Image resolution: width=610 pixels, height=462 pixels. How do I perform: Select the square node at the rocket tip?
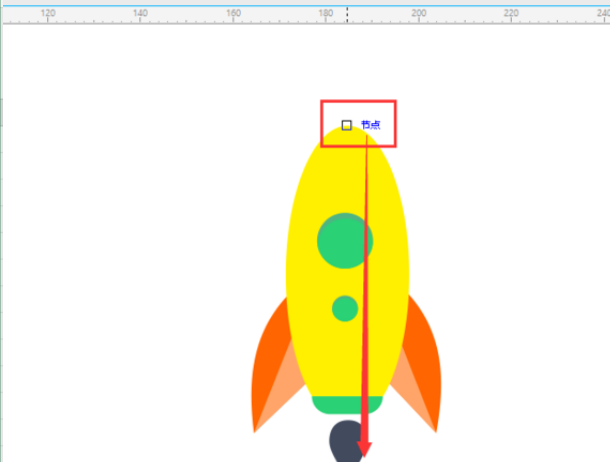(x=347, y=125)
